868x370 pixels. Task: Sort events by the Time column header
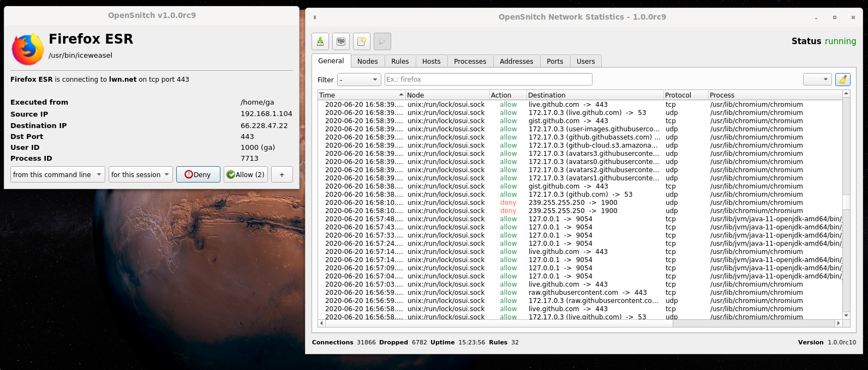point(360,95)
